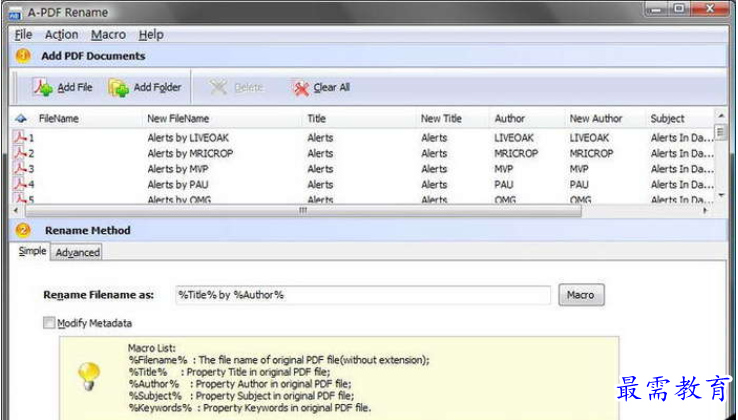Viewport: 738px width, 420px height.
Task: Click the MRICROP Author cell
Action: coord(516,153)
